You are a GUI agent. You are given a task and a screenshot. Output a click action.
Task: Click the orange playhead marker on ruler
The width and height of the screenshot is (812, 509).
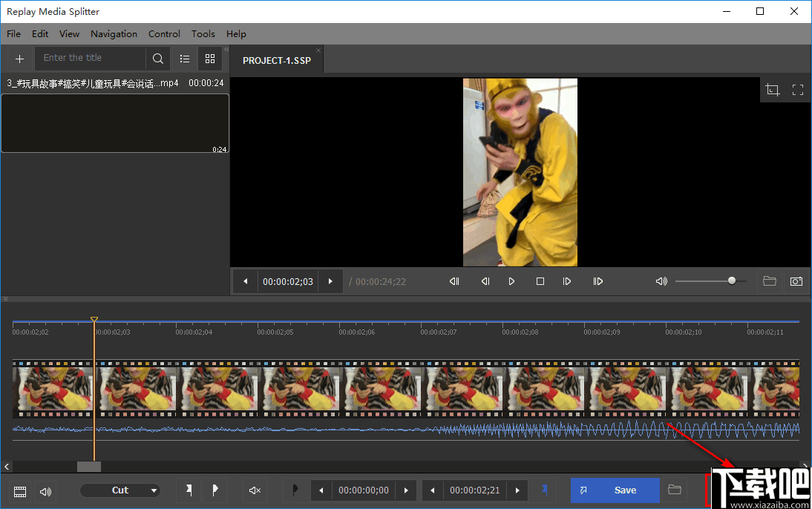tap(94, 320)
